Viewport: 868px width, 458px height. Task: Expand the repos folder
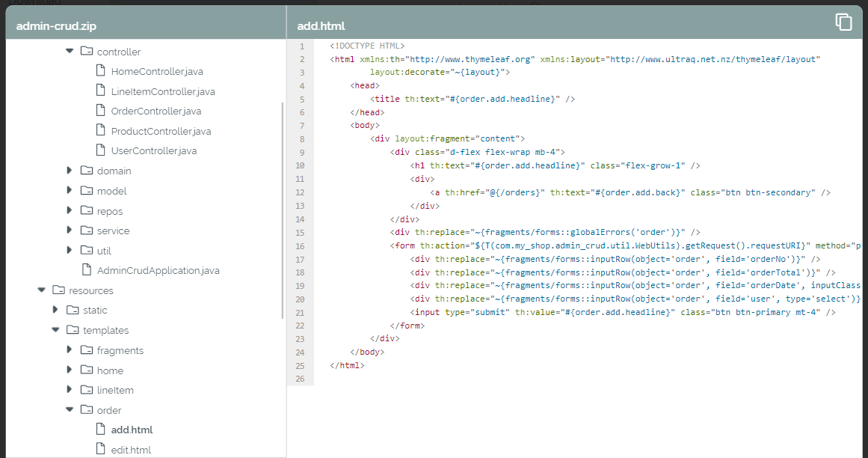click(x=70, y=210)
